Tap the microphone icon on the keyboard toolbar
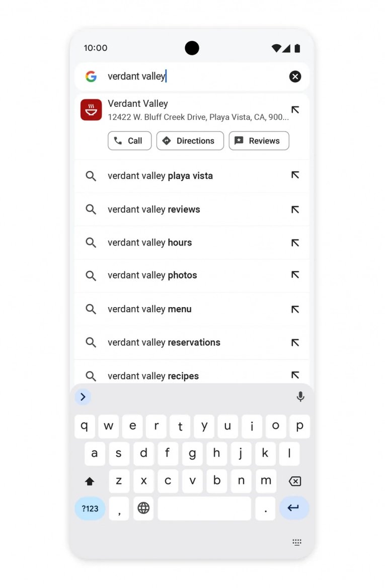Image resolution: width=385 pixels, height=588 pixels. point(300,397)
